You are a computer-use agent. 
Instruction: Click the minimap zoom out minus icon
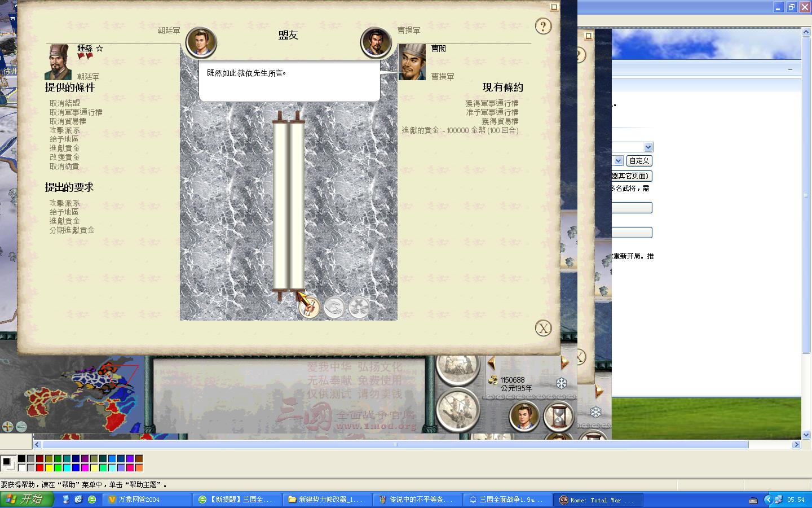21,427
